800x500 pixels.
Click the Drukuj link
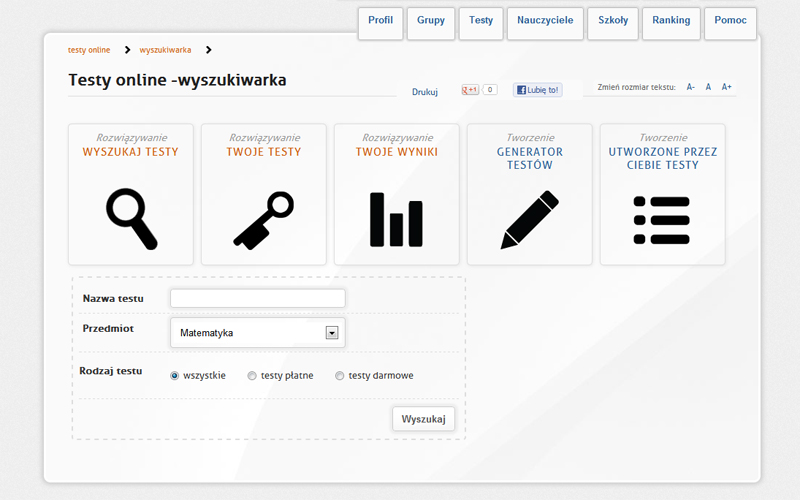(425, 92)
